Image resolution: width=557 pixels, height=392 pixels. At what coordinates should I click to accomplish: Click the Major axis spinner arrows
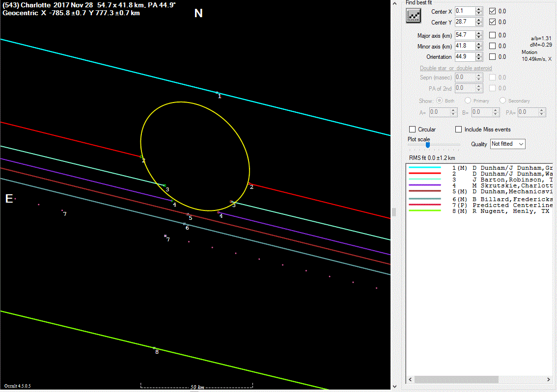click(x=479, y=35)
